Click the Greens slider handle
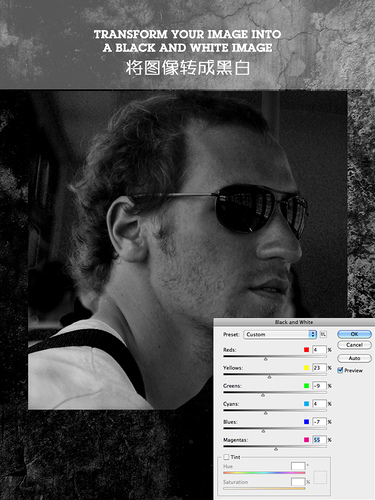Screen dimensions: 375x500 click(263, 395)
